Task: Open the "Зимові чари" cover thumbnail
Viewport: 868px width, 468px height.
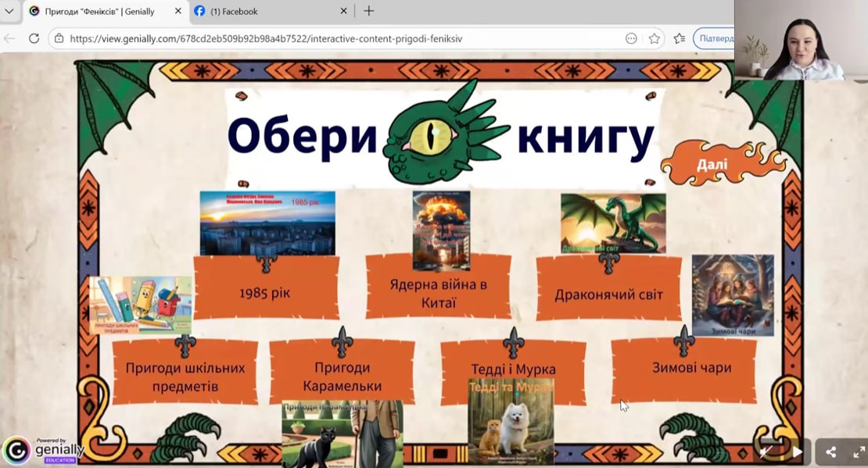Action: click(732, 295)
